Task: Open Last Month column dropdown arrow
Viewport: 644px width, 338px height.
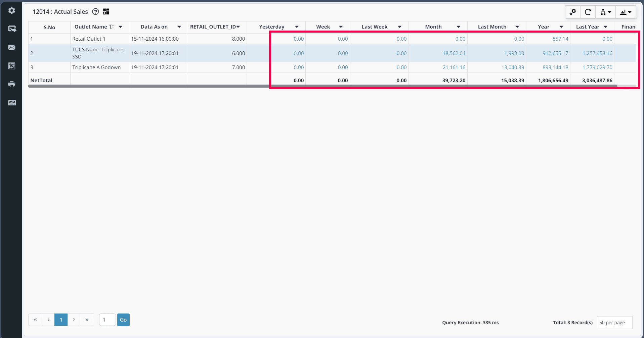Action: 517,27
